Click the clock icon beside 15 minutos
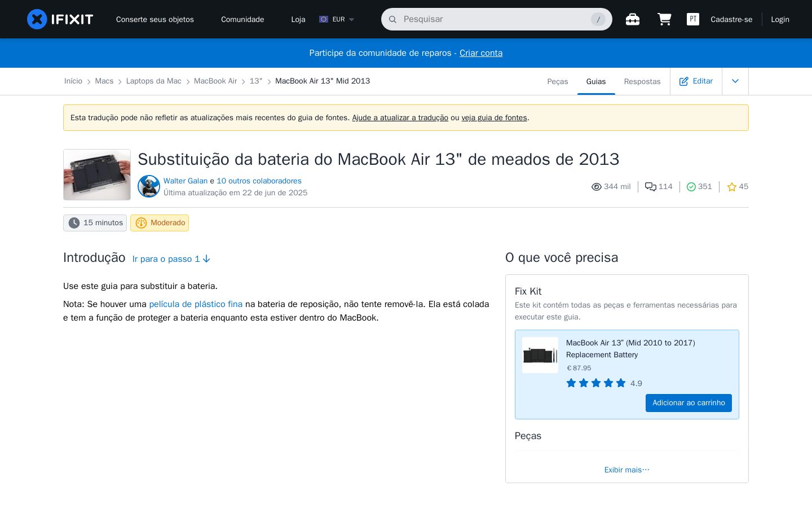Screen dimensions: 812x508 [74, 223]
